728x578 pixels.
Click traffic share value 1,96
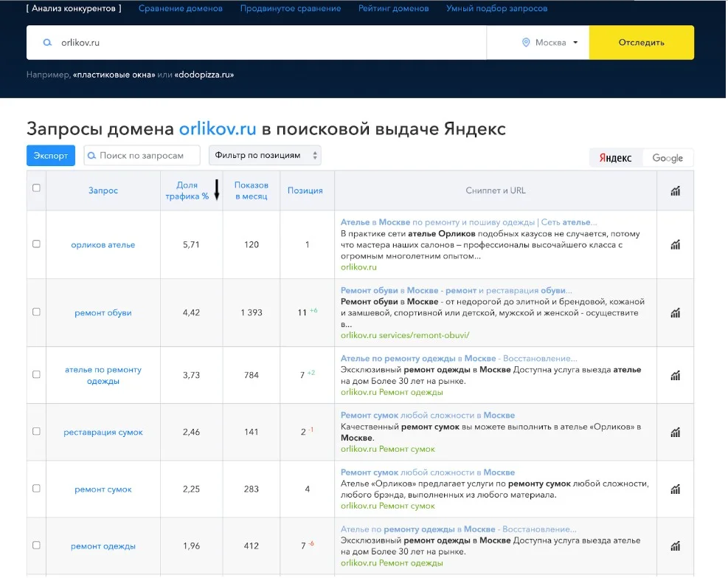tap(191, 546)
